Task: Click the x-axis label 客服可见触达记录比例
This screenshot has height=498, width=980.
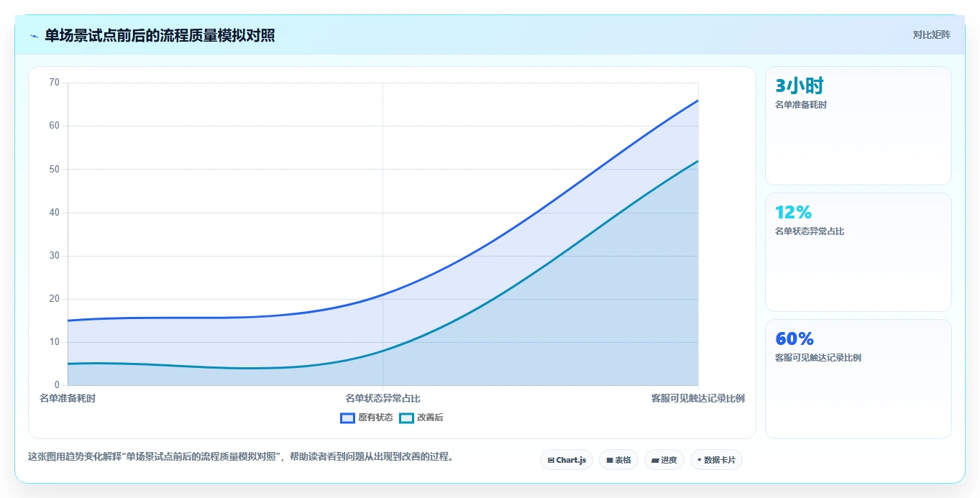Action: [x=697, y=398]
